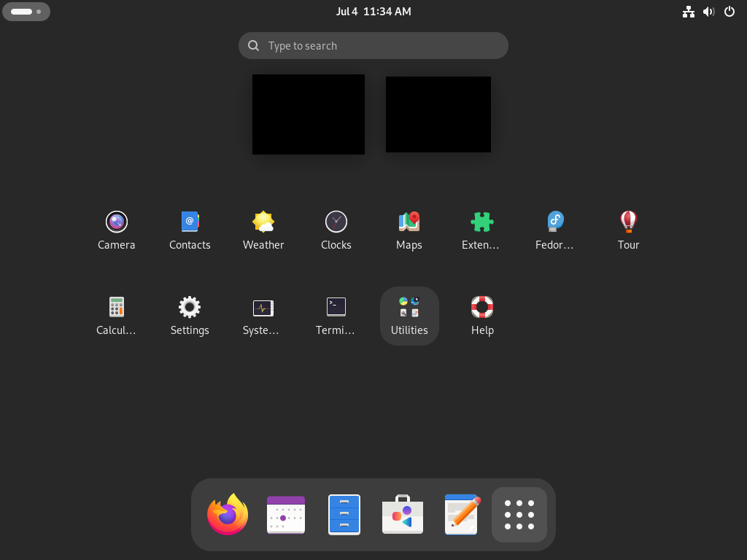
Task: Open Software store from the dock
Action: pos(403,514)
